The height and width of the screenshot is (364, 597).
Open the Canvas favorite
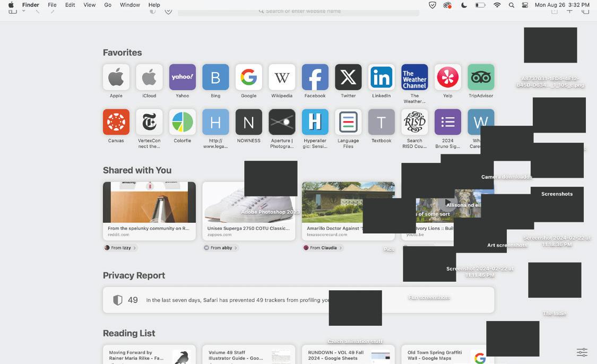point(116,122)
